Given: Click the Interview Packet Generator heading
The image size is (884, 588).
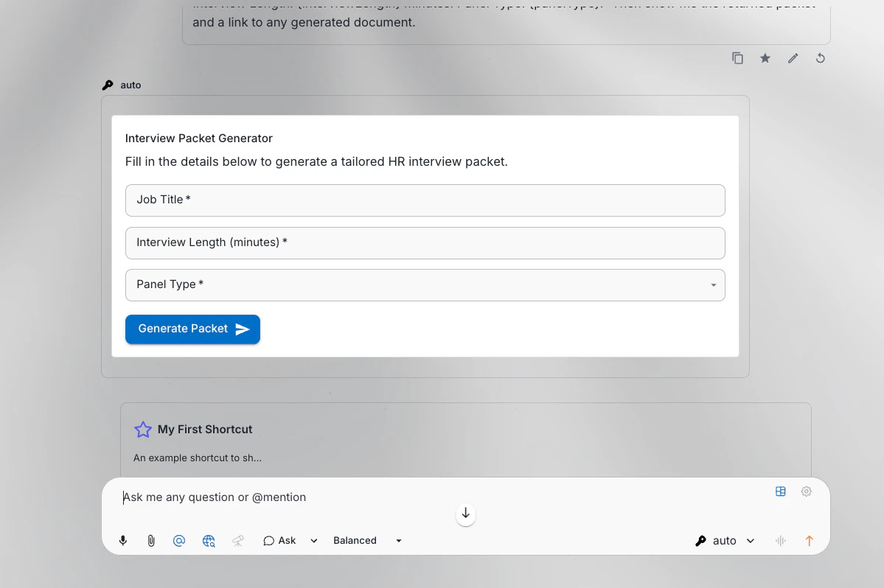Looking at the screenshot, I should [198, 139].
